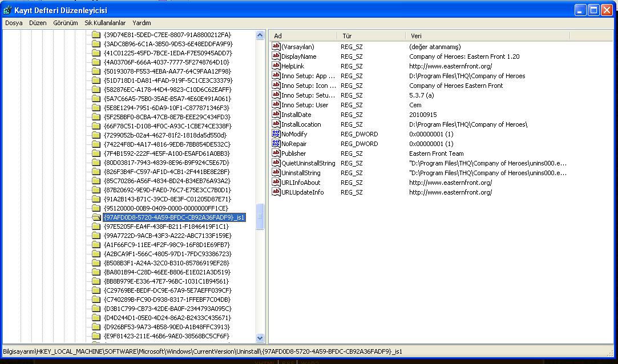Select key {51D718D1-DA81-4FAD-919F-5C1CE3C33379}

click(168, 80)
